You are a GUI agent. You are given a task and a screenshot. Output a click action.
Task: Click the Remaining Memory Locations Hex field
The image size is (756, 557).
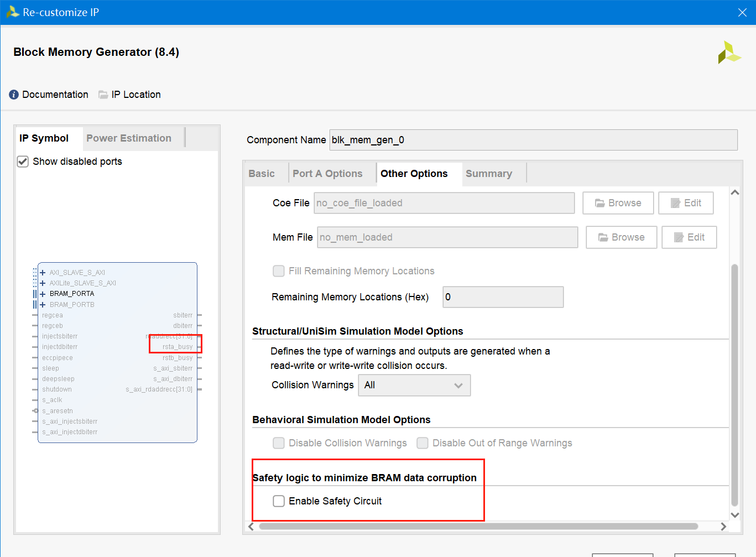pos(503,297)
